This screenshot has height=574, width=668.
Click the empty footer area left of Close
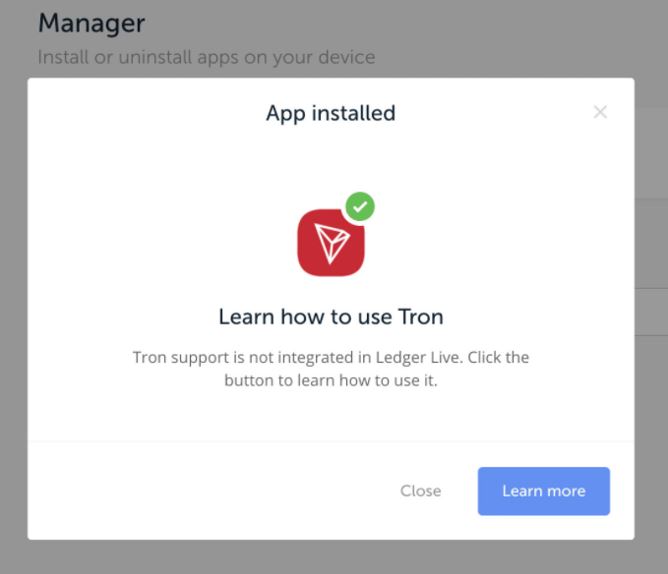click(200, 491)
